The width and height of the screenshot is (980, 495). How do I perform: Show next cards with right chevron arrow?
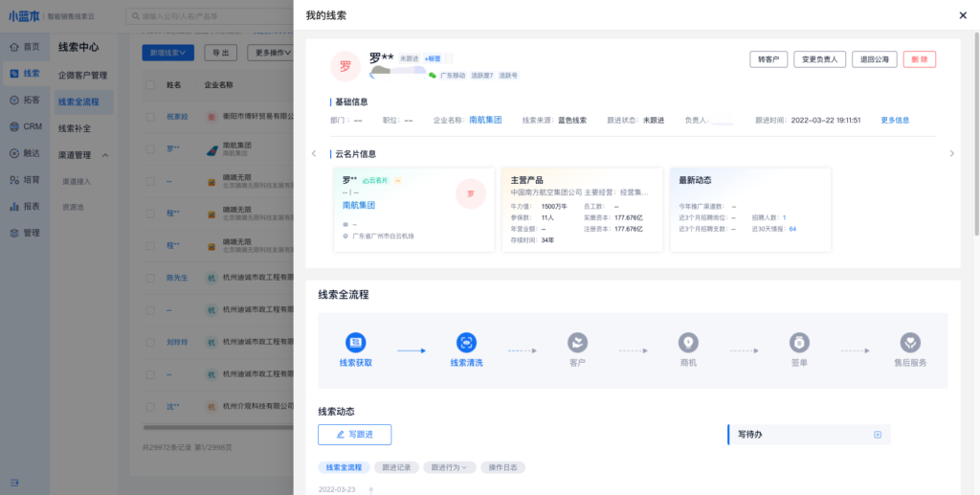point(951,153)
